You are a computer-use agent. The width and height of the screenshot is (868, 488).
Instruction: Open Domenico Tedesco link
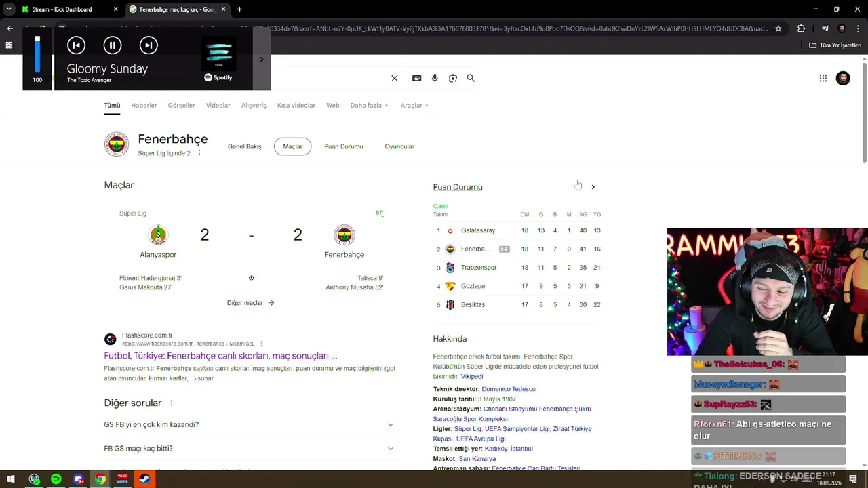coord(509,389)
